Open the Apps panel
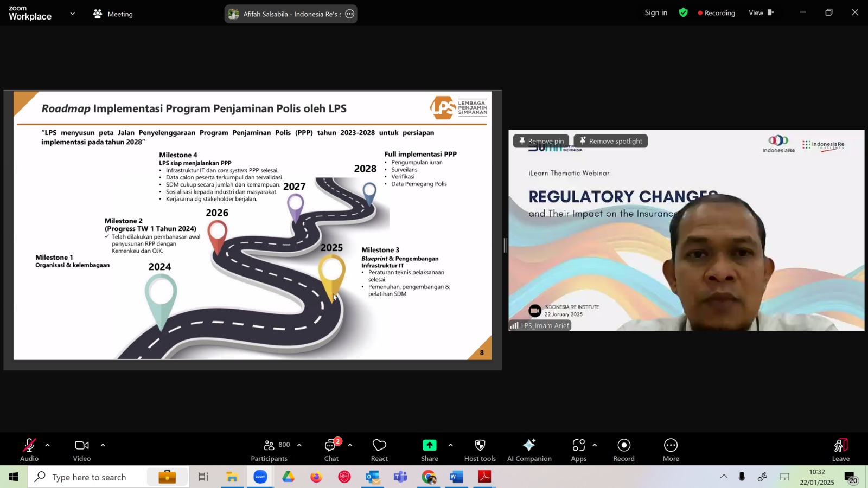 (579, 450)
